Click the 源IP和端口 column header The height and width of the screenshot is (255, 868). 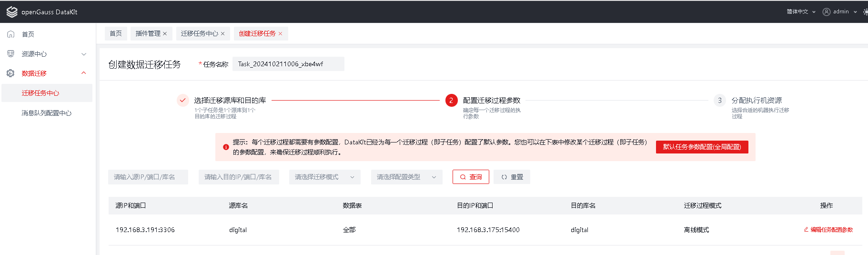pos(131,205)
